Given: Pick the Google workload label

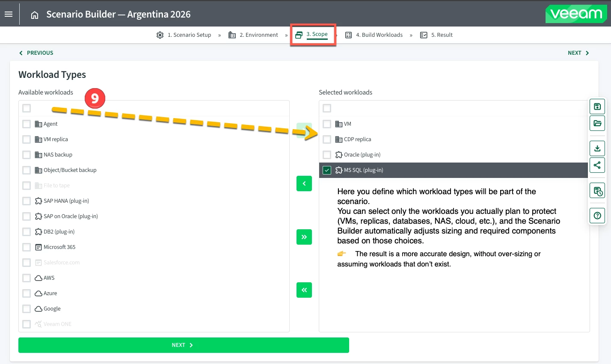Looking at the screenshot, I should click(x=52, y=309).
